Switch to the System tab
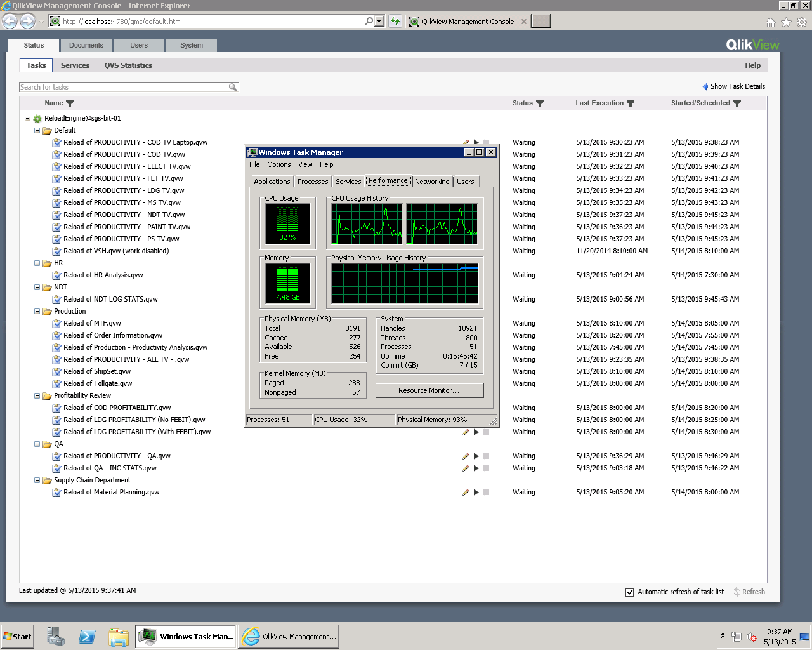 192,46
